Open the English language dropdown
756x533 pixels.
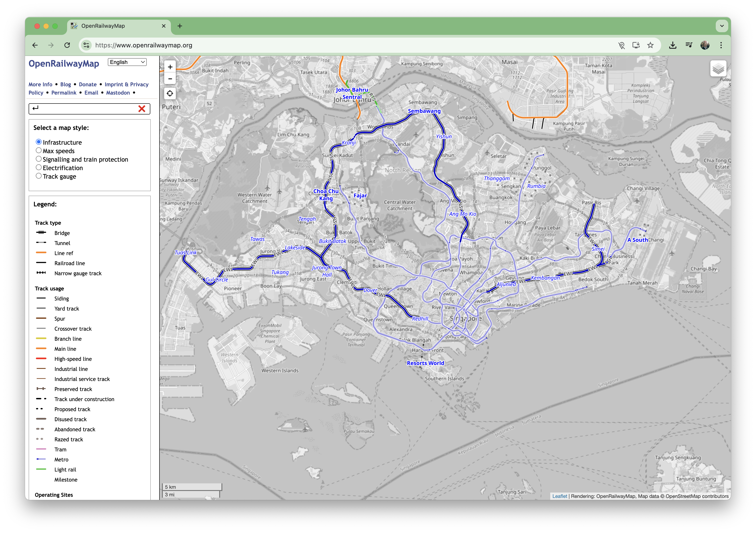(x=127, y=62)
